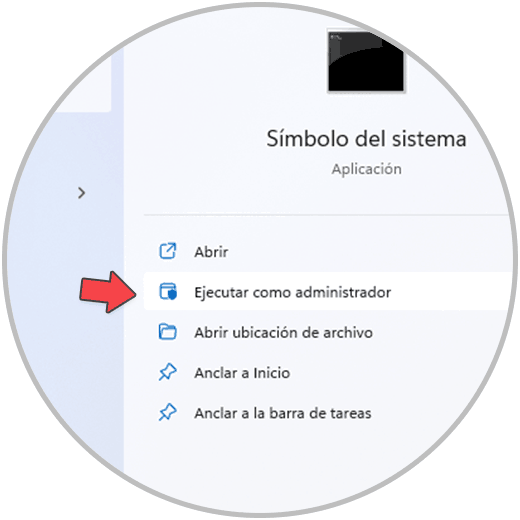Select Anclar a Inicio option

pyautogui.click(x=242, y=373)
